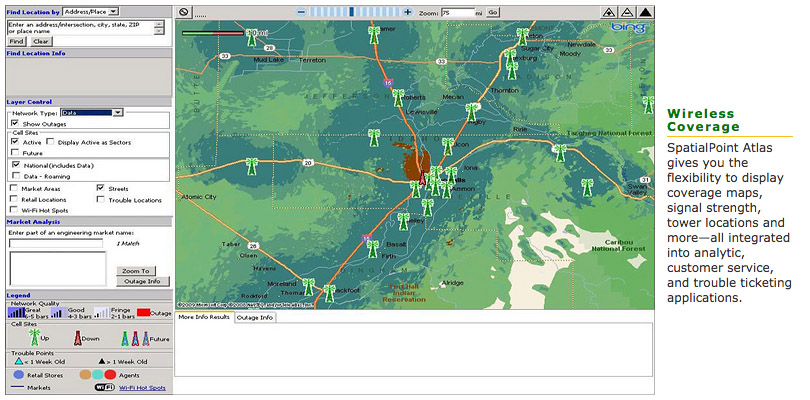Image resolution: width=810 pixels, height=400 pixels.
Task: Click the Down tower icon in legend
Action: (77, 338)
